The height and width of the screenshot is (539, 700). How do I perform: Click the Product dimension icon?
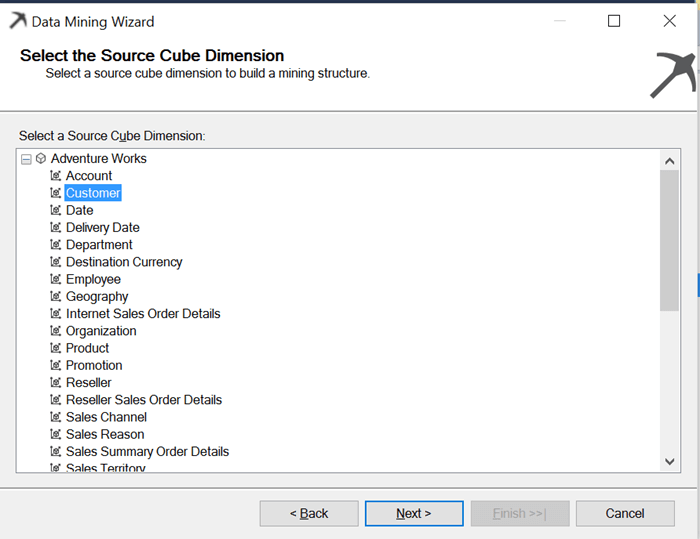[55, 348]
